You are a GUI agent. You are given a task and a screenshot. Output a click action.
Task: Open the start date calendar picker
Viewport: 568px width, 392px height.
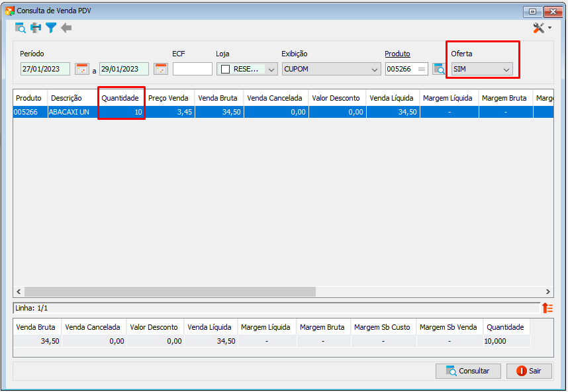[x=81, y=69]
